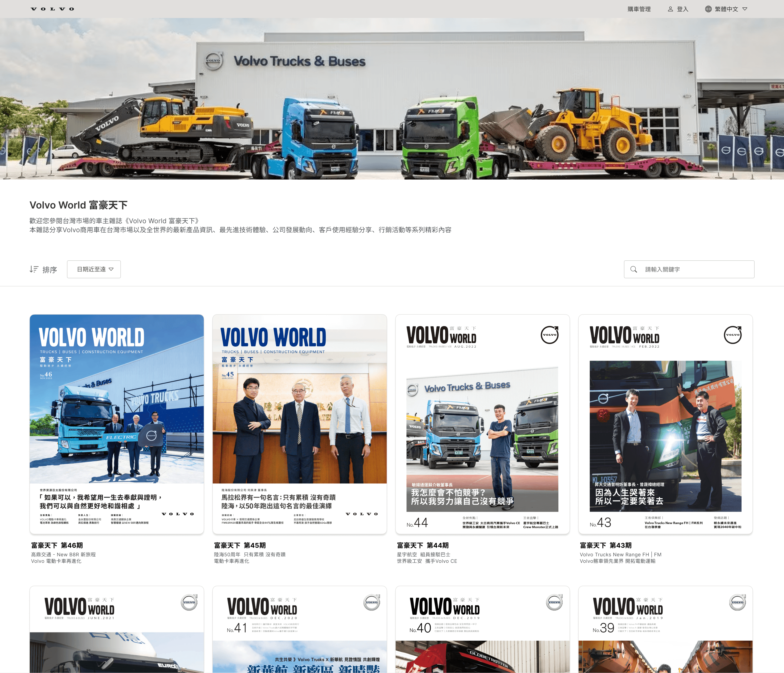Open the issue No.39 magazine cover
This screenshot has height=673, width=784.
tap(666, 629)
